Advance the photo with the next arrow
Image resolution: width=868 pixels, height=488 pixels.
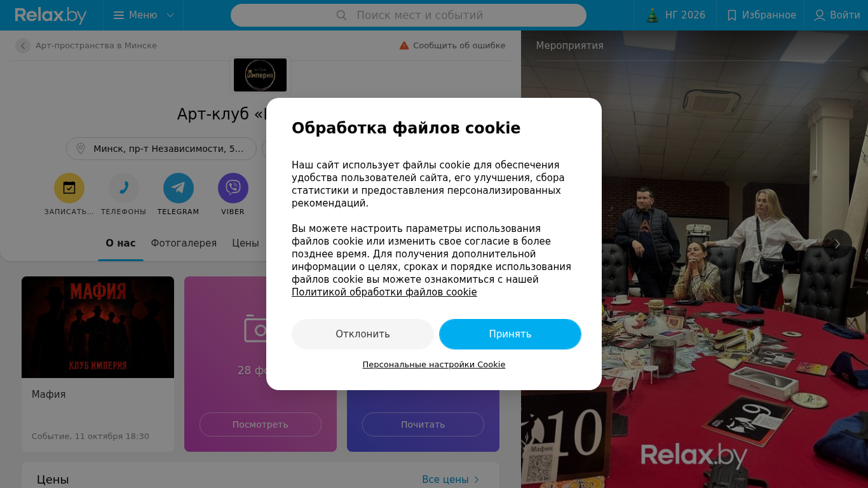(x=837, y=244)
